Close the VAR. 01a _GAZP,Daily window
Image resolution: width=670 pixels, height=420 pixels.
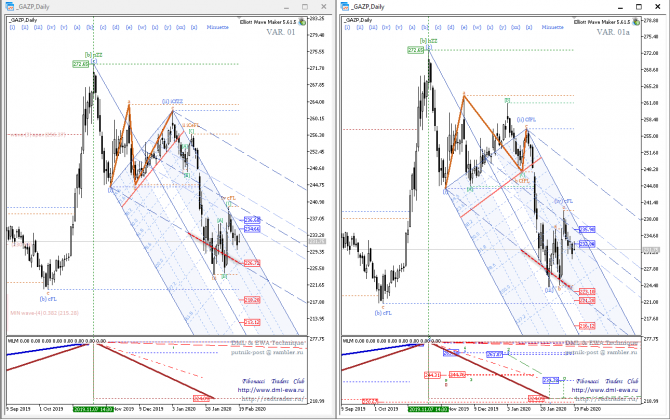(x=658, y=7)
